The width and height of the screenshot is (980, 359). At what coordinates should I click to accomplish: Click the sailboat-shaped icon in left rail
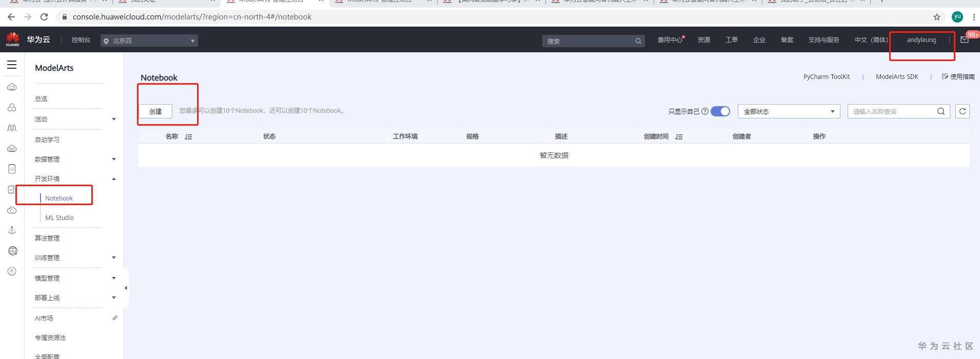12,230
